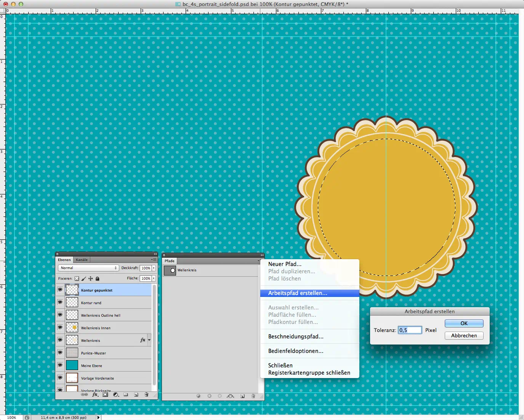Open the Normal blend mode dropdown

(89, 268)
